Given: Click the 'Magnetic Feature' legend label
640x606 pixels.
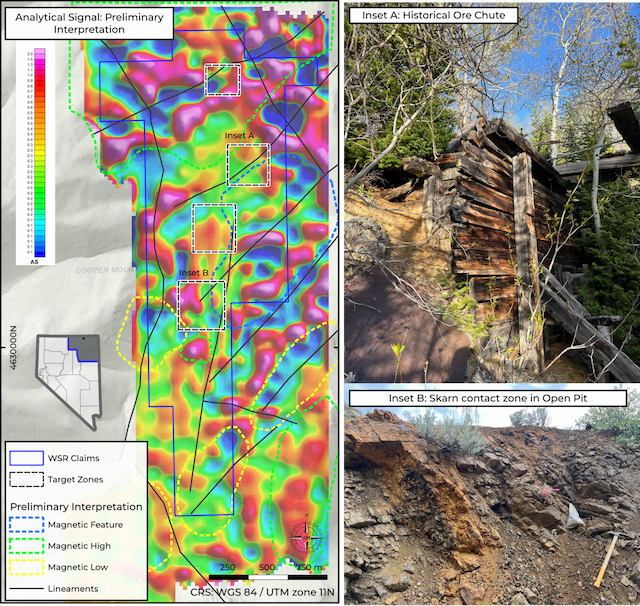Looking at the screenshot, I should (85, 525).
